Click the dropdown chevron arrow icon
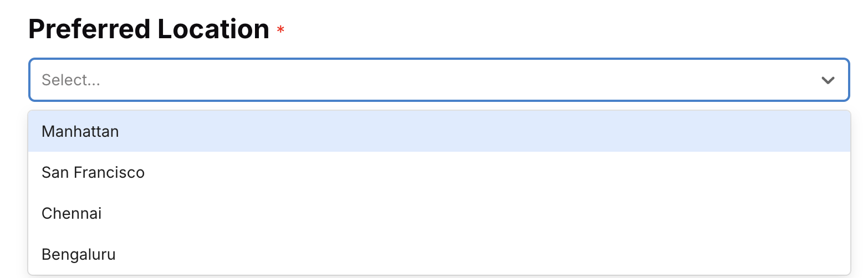 828,80
